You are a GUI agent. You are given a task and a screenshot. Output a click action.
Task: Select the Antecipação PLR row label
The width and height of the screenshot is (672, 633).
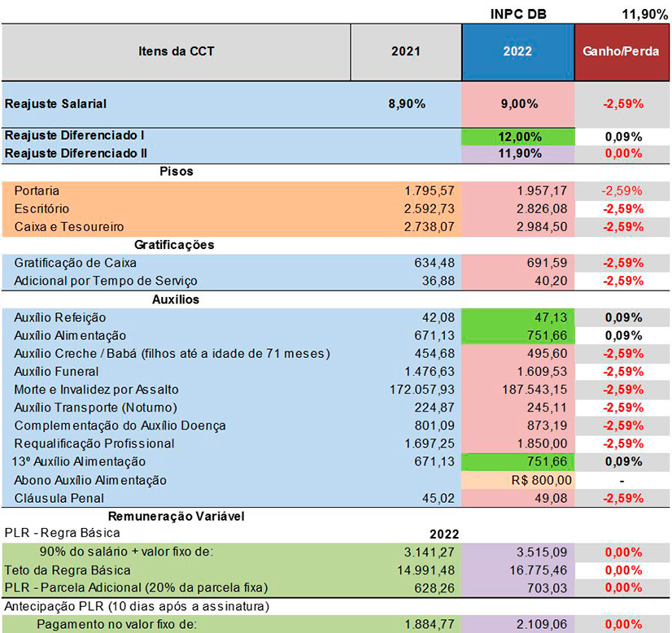(137, 606)
